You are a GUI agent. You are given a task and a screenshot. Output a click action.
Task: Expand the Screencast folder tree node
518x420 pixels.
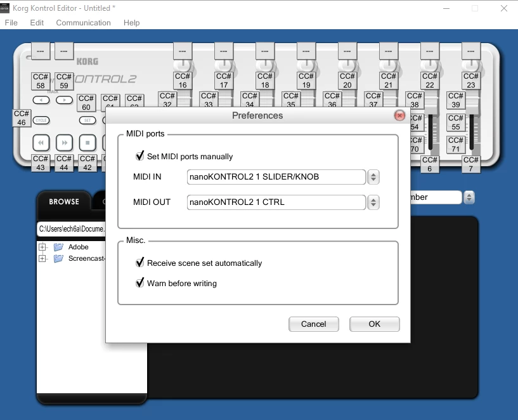[42, 258]
